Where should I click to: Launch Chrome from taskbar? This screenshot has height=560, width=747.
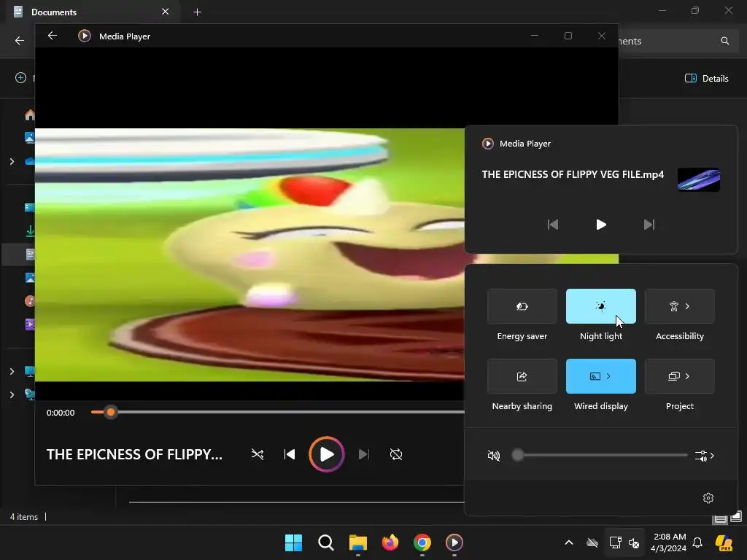click(422, 542)
